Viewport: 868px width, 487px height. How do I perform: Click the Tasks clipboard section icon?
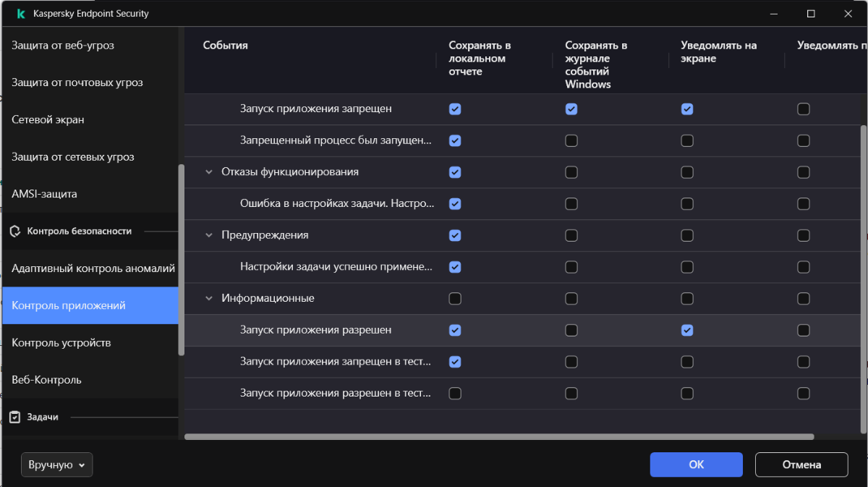pos(14,418)
